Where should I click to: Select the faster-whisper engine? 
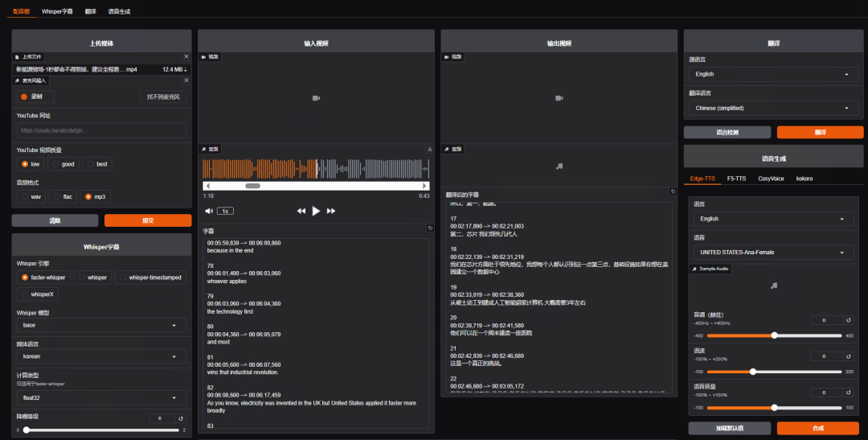[43, 278]
